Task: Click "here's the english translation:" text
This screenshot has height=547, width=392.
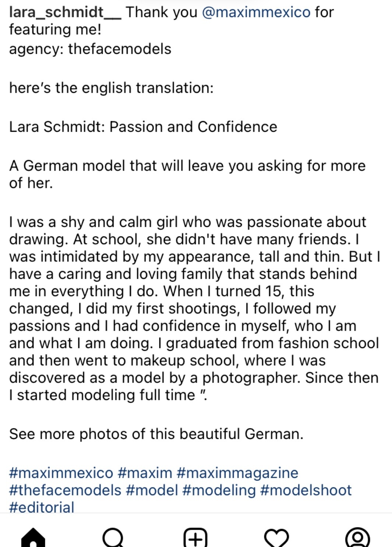Action: (111, 88)
